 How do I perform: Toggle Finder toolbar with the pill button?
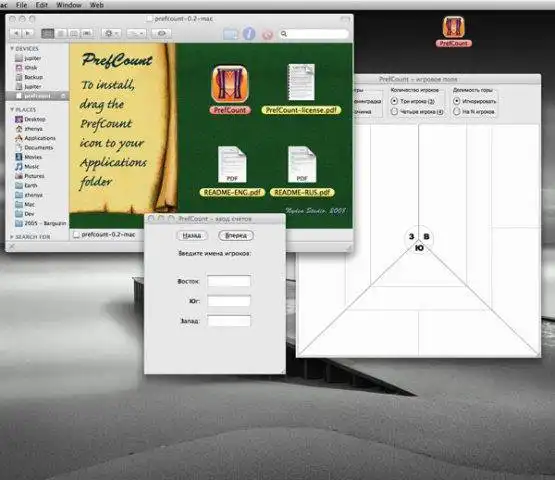tap(345, 19)
